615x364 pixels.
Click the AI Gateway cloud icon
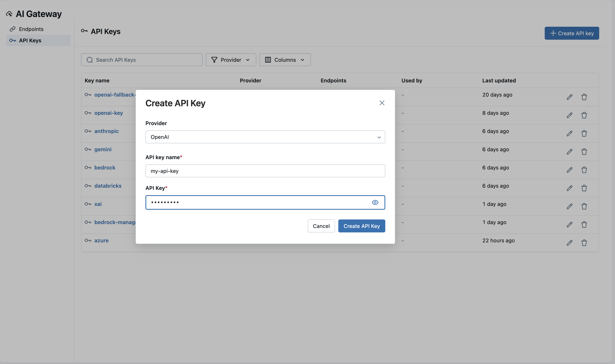click(x=9, y=14)
